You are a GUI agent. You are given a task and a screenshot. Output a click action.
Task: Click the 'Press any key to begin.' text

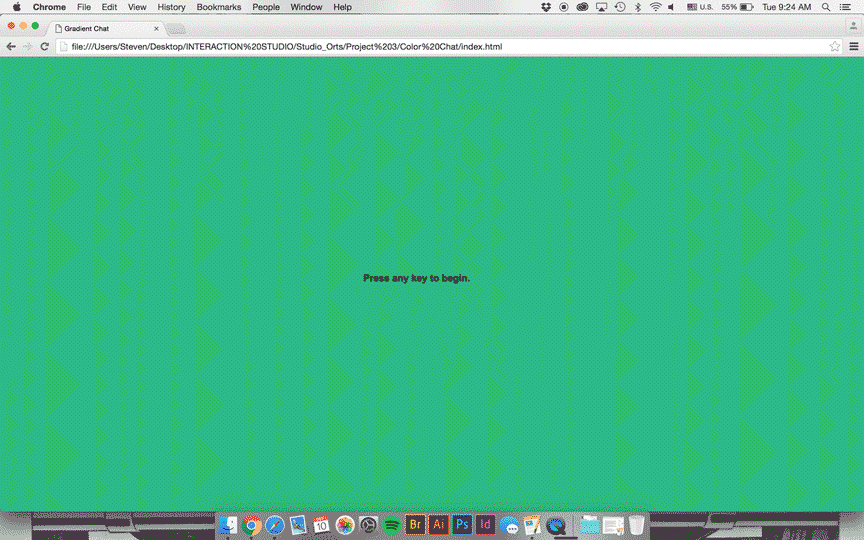tap(416, 278)
